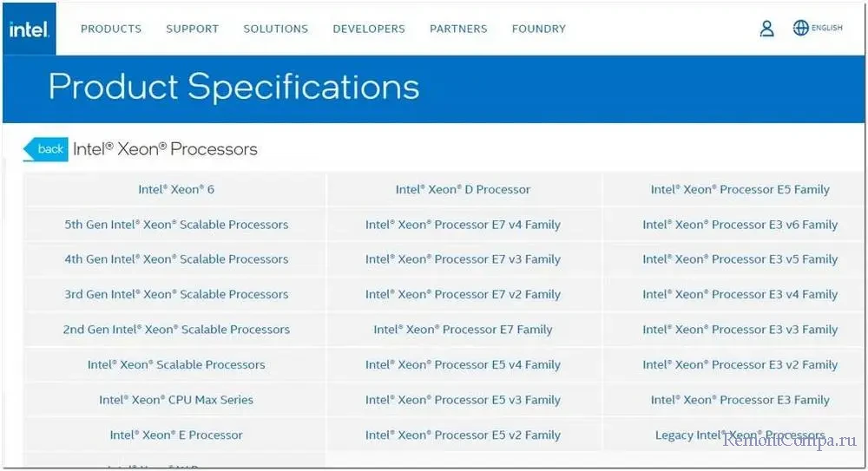Open the Support menu

192,29
